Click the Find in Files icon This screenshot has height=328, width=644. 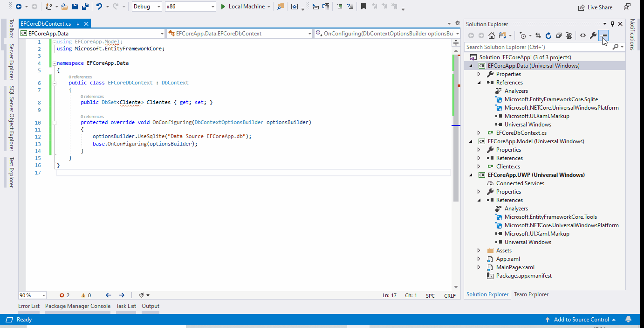point(281,7)
